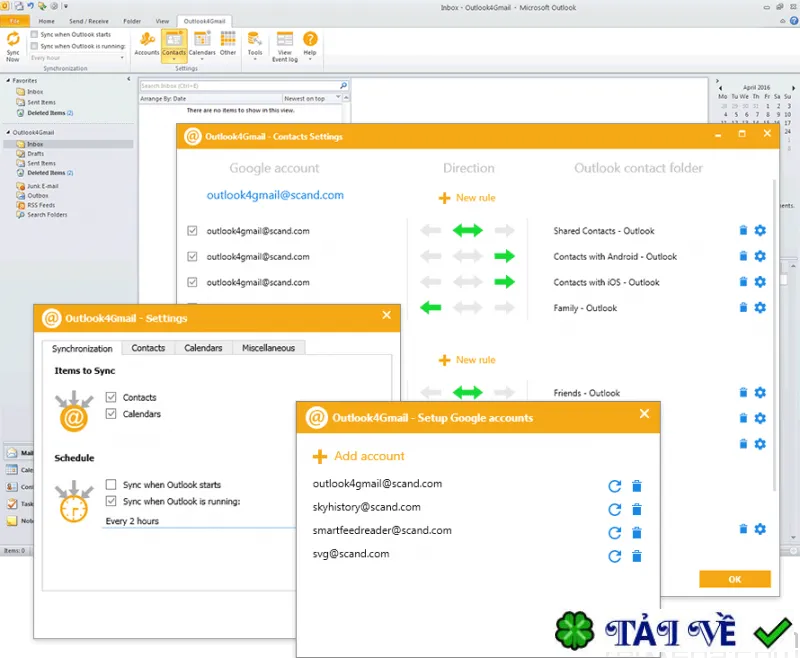Screen dimensions: 800x658
Task: Open the Every 2 hours schedule dropdown
Action: [199, 521]
